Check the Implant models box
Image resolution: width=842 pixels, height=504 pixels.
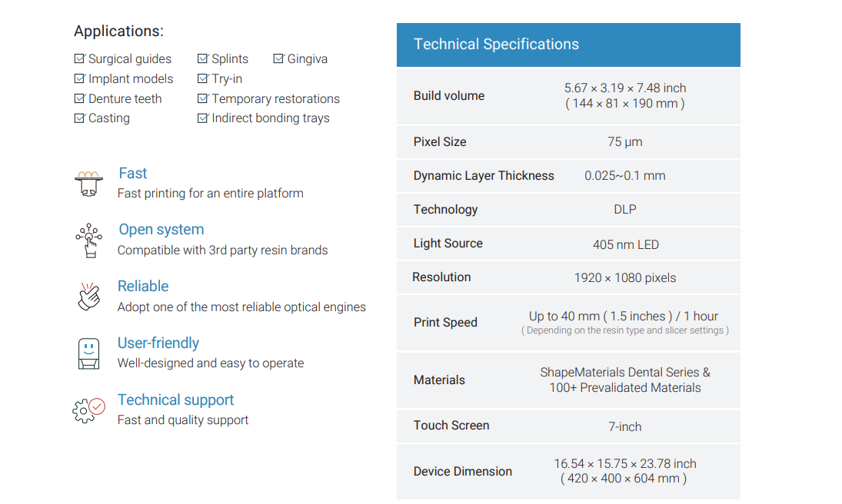point(79,78)
